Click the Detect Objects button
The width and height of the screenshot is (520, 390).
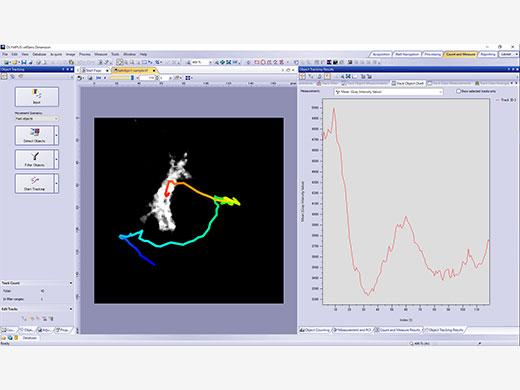click(x=34, y=135)
